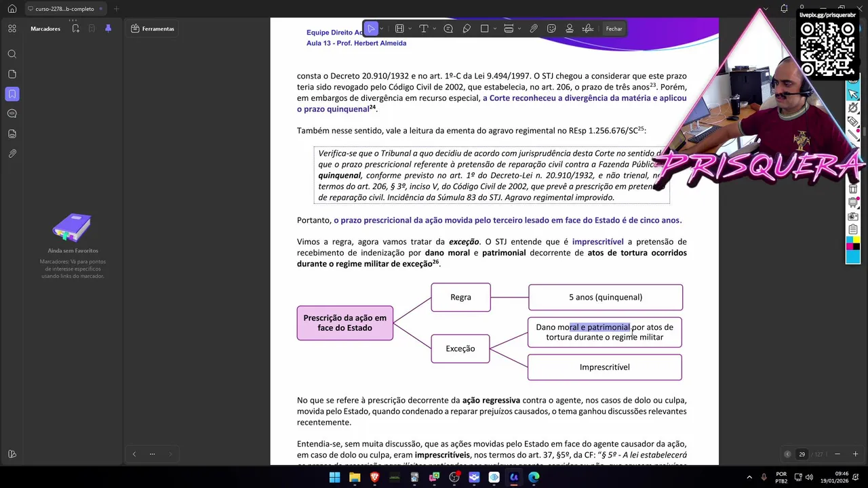Click the 'Exceção' diagram box
This screenshot has height=488, width=868.
[460, 348]
